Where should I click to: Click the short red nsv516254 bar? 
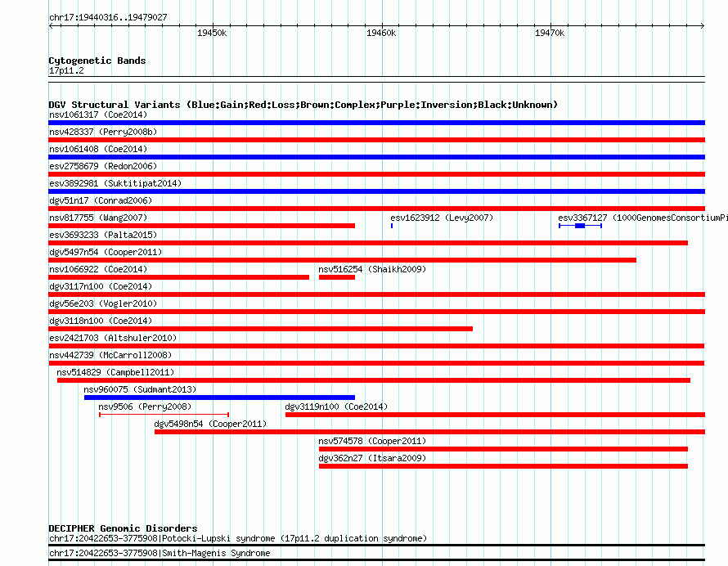(x=337, y=277)
